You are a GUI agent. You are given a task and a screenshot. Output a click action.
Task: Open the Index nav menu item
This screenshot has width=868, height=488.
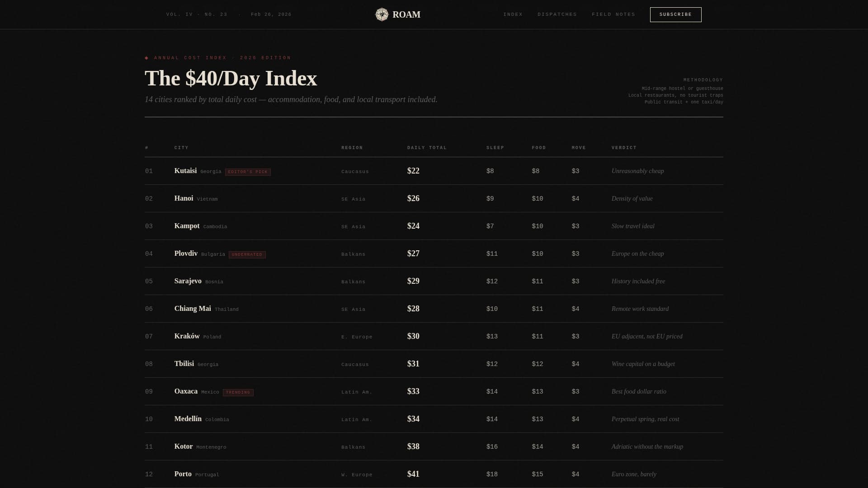point(513,14)
